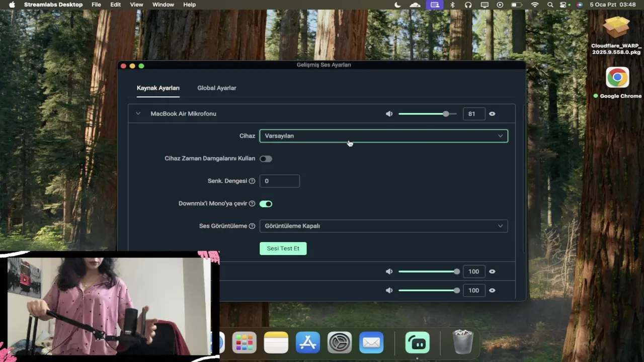Click the Senk. Dengesi help icon

252,181
